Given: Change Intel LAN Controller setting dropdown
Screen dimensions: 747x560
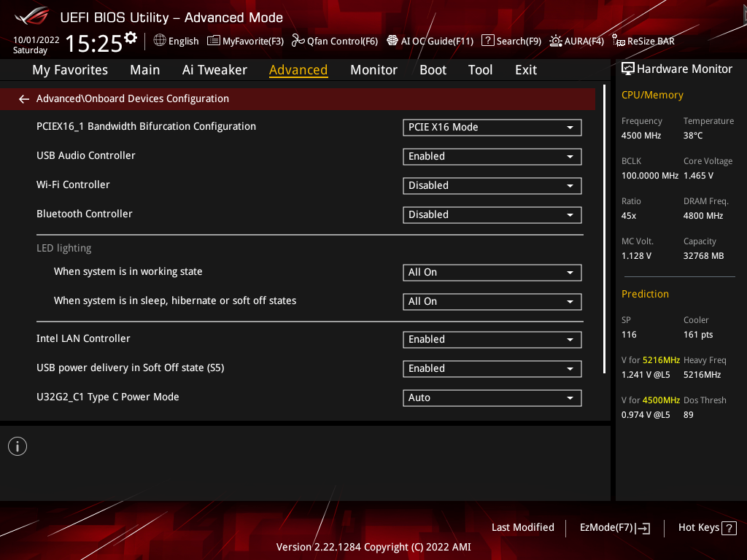Looking at the screenshot, I should (492, 340).
